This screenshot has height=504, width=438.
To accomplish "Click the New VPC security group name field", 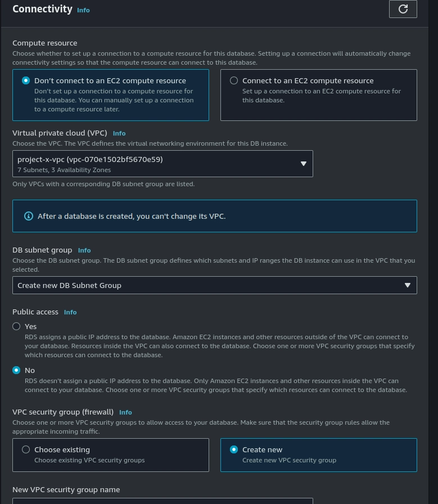I will click(162, 501).
